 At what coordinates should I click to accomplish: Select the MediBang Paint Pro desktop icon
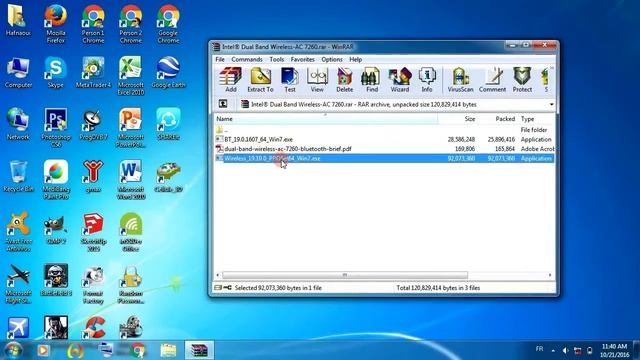pyautogui.click(x=56, y=180)
